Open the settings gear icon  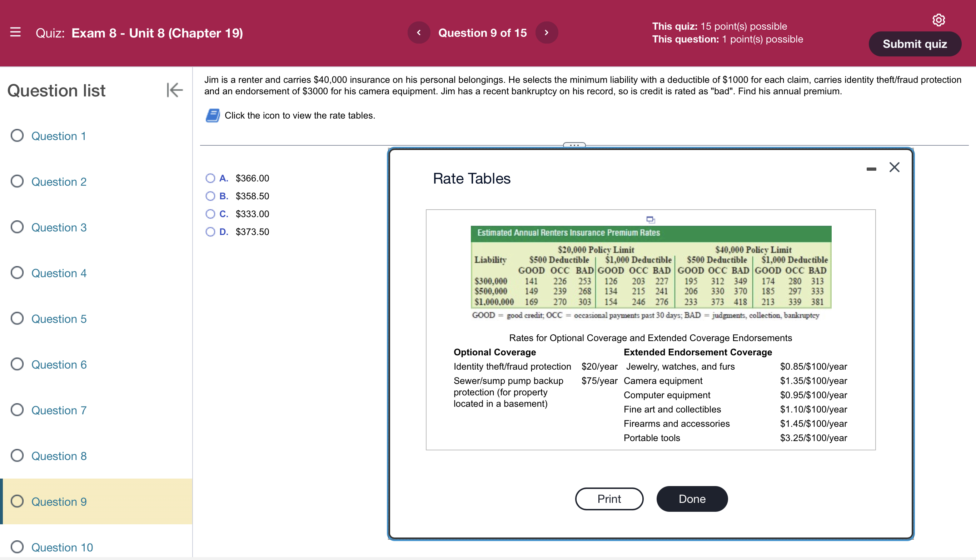click(939, 20)
